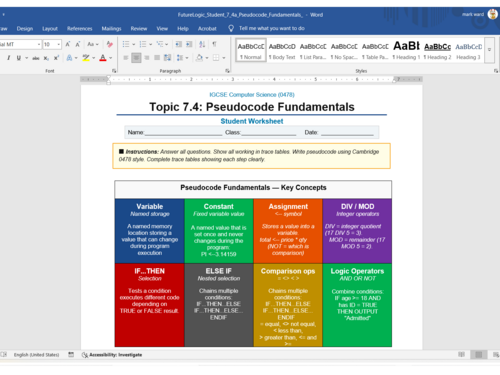Viewport: 500px width, 375px height.
Task: Toggle justify alignment
Action: [x=157, y=58]
